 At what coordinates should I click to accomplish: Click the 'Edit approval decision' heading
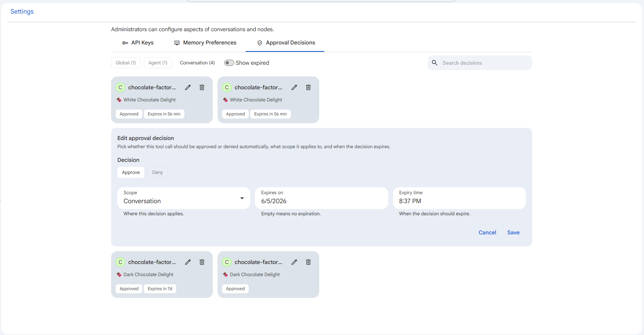(146, 138)
